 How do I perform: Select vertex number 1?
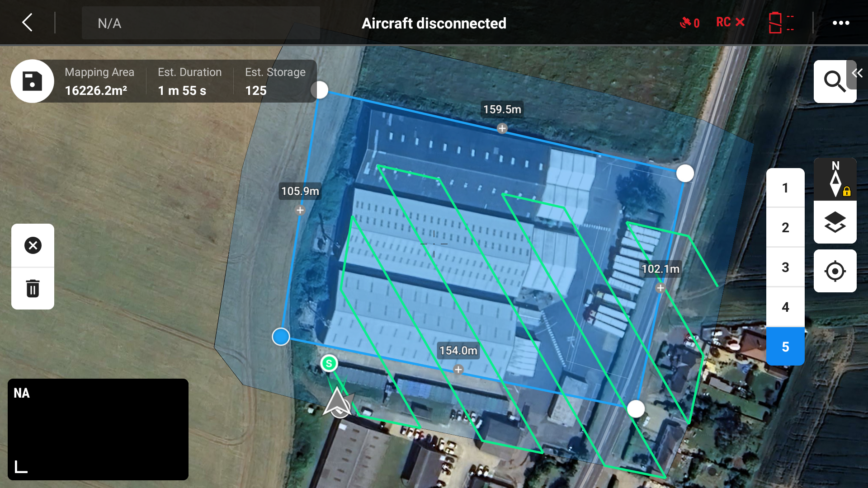point(785,188)
